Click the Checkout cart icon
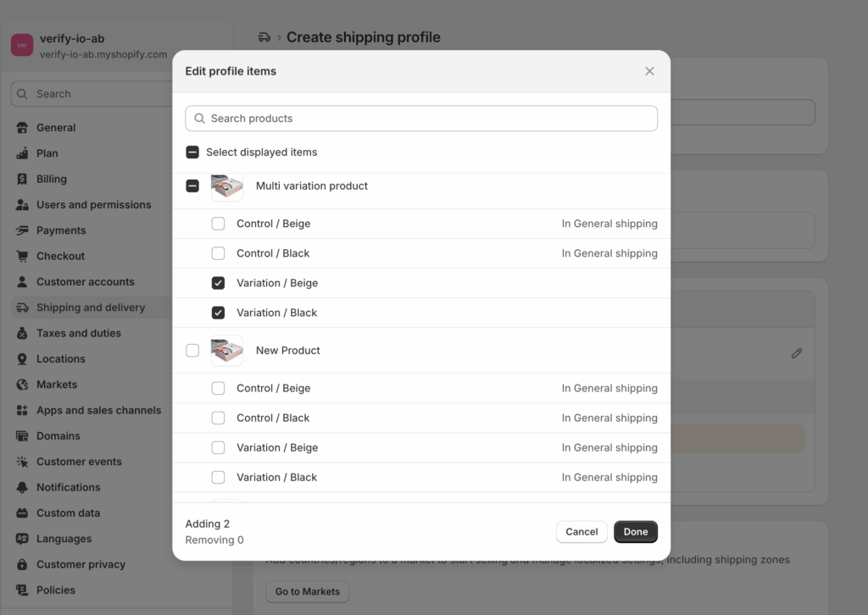Screen dimensions: 868x615 [x=22, y=256]
